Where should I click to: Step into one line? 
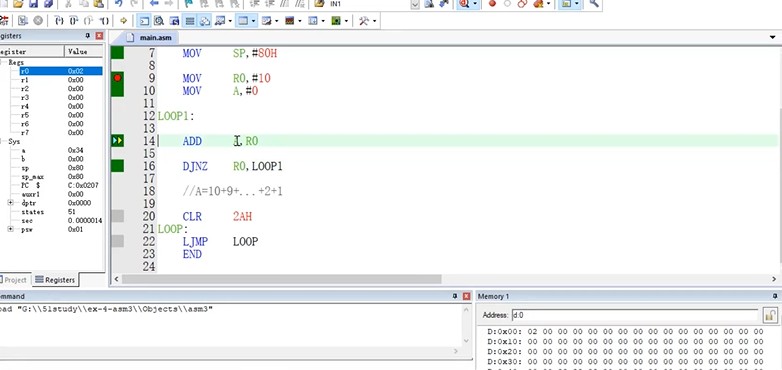pos(59,20)
